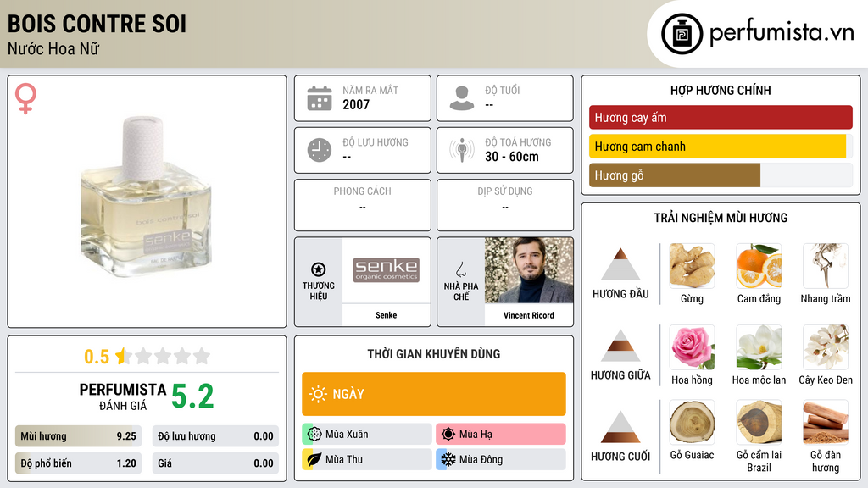
Task: Click the calendar icon beside Năm ra mắt
Action: 320,98
